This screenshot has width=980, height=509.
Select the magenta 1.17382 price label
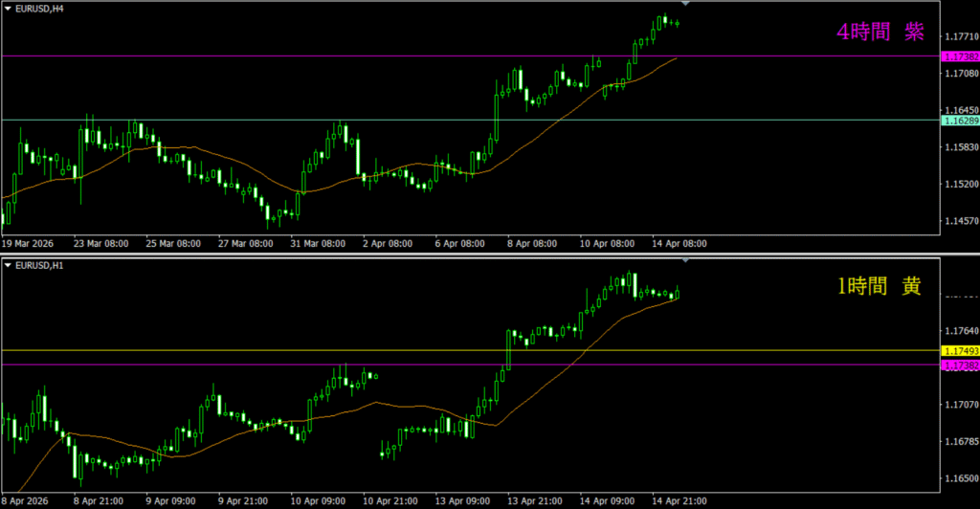pos(960,57)
